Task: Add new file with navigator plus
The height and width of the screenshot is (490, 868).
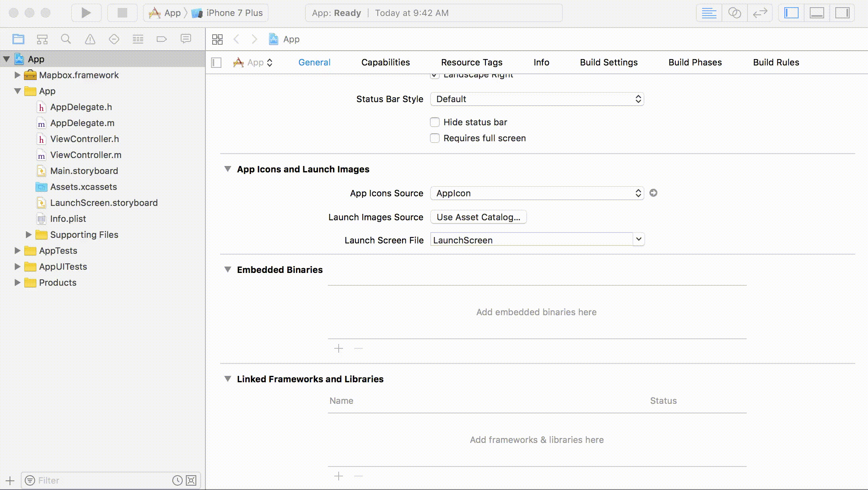Action: 10,480
